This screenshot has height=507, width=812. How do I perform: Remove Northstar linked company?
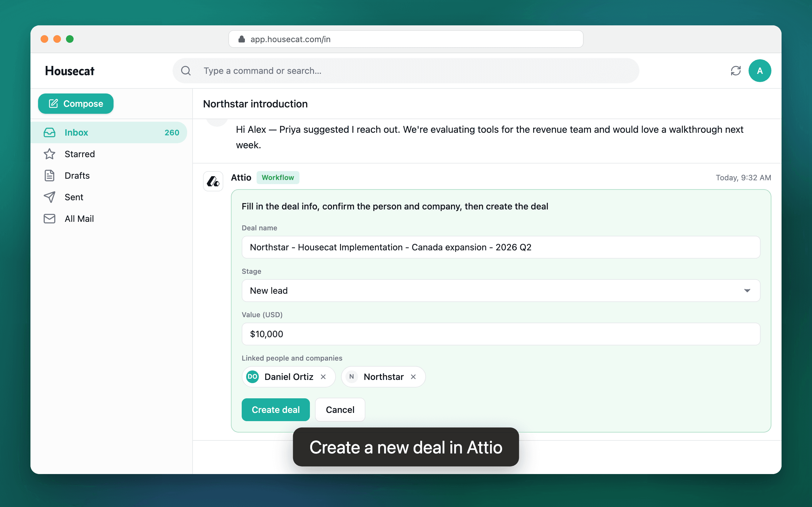click(413, 377)
